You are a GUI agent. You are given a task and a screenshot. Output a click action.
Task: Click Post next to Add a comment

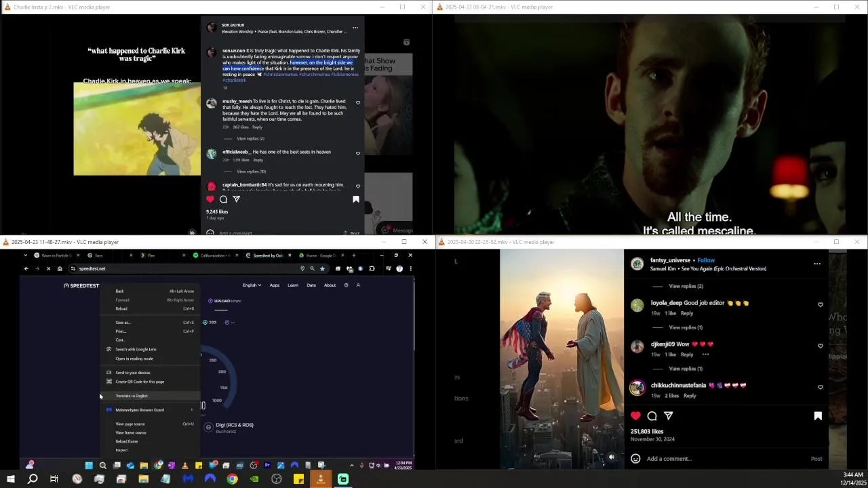point(816,459)
